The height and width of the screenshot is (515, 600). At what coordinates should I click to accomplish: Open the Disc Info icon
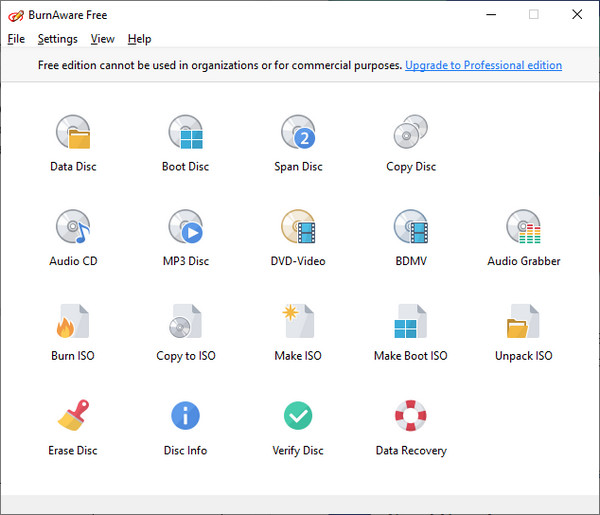click(186, 416)
